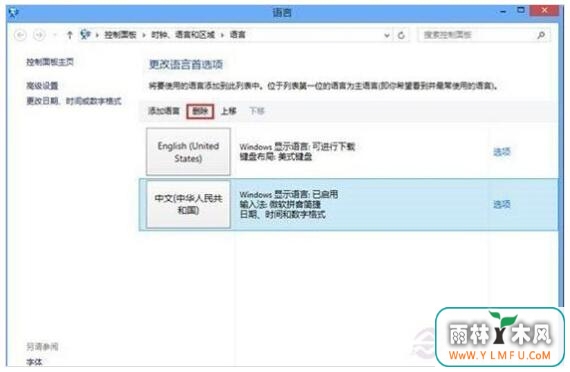Select 语言 in the breadcrumb
Viewport: 570px width, 372px height.
tap(237, 35)
